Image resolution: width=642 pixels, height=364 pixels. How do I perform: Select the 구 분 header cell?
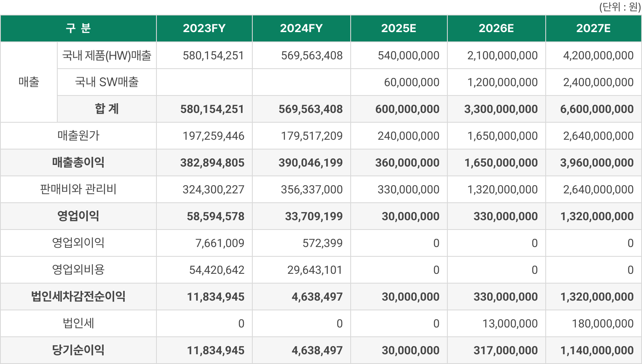(78, 28)
